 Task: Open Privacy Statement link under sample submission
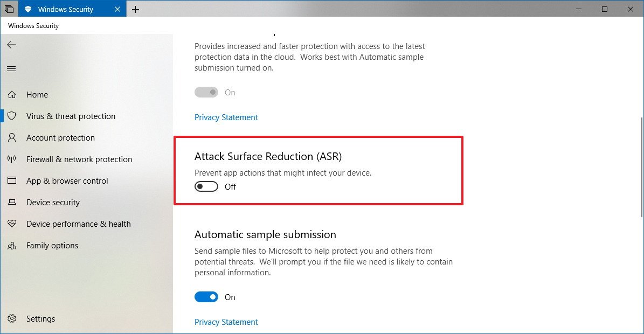226,322
